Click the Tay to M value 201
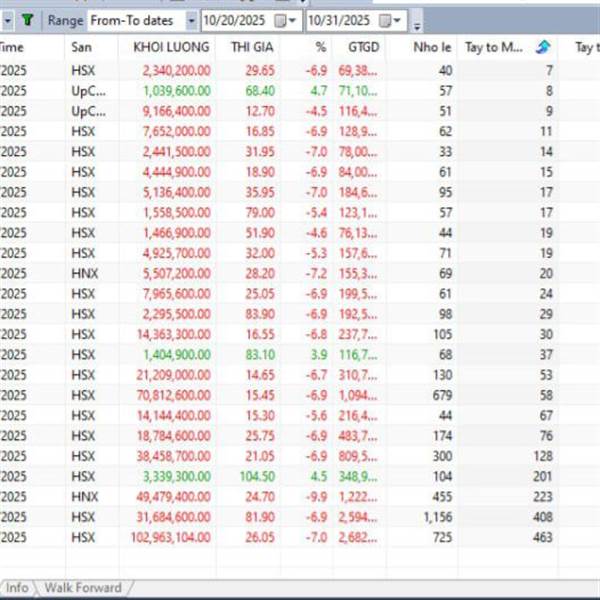Viewport: 600px width, 600px height. [543, 476]
